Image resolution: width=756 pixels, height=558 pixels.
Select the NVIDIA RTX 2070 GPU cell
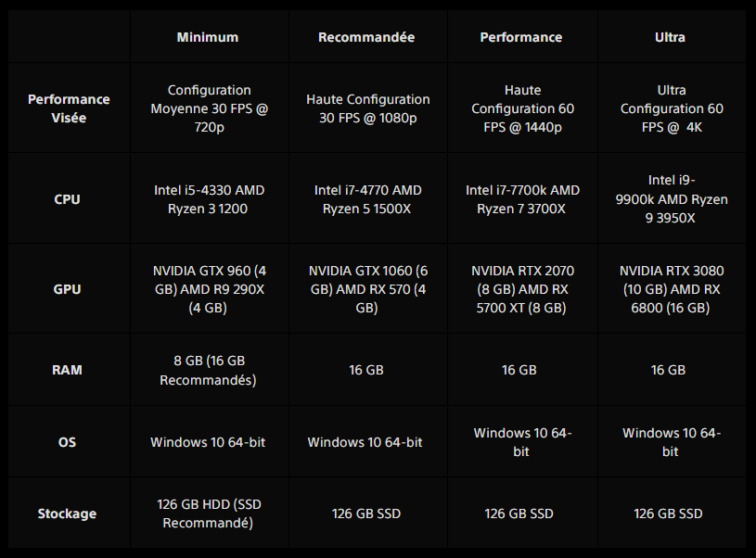(522, 289)
